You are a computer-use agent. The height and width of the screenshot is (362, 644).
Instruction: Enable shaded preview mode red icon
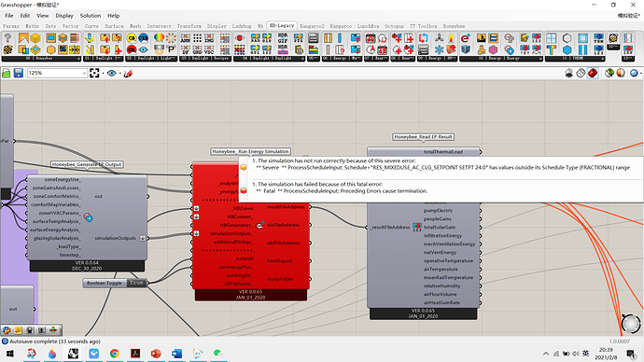coord(593,73)
